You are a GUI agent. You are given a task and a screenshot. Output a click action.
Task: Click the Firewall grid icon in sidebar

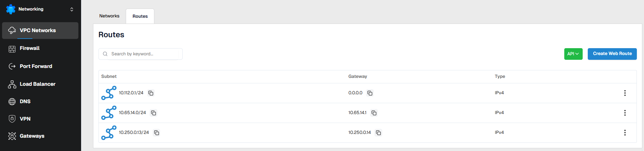pyautogui.click(x=12, y=49)
